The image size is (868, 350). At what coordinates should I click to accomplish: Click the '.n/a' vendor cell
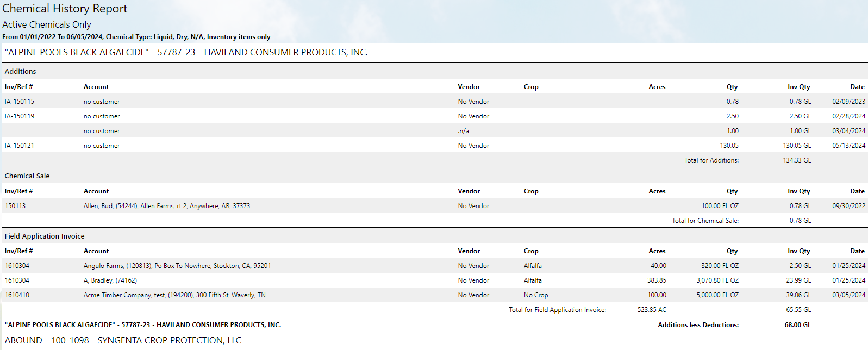coord(464,131)
